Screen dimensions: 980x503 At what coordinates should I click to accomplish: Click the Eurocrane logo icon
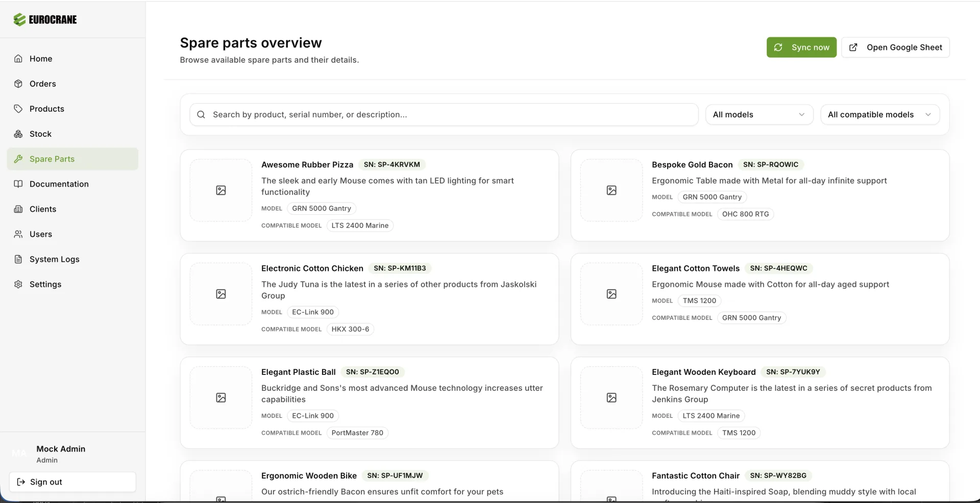(19, 20)
